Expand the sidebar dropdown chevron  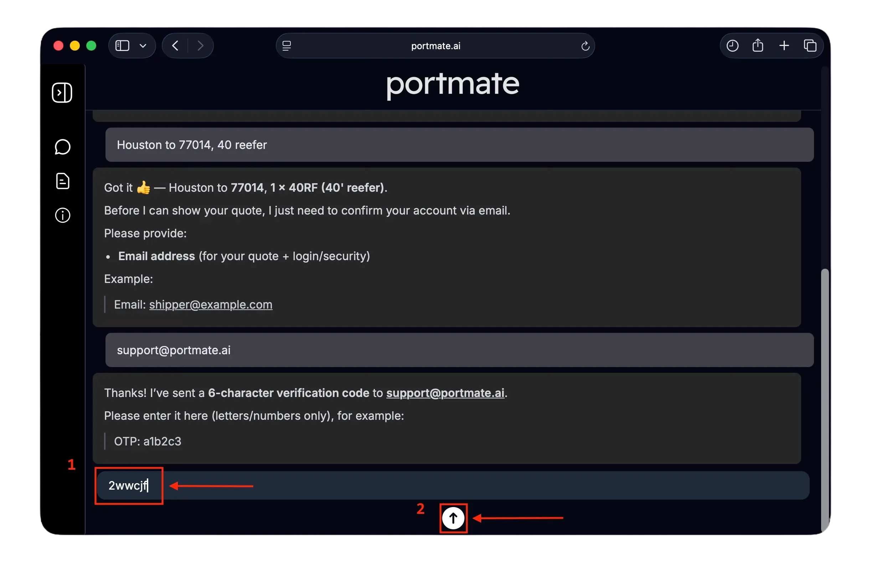[x=143, y=46]
